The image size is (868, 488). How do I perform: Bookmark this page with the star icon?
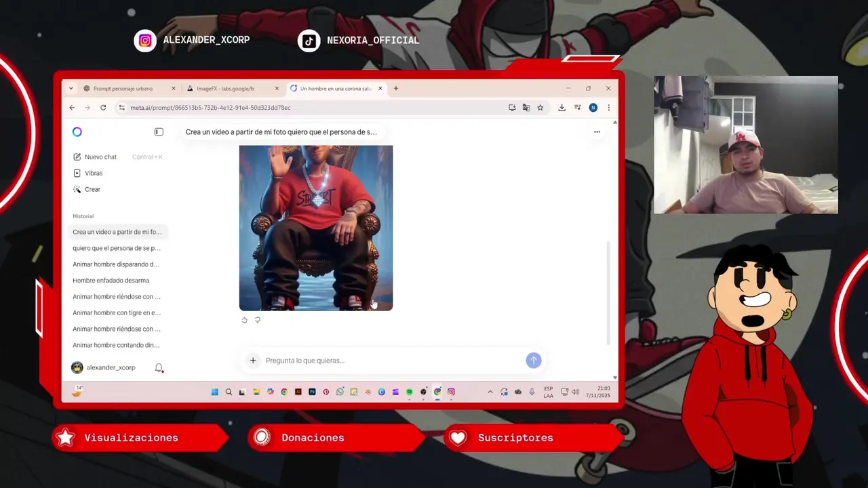click(x=540, y=108)
